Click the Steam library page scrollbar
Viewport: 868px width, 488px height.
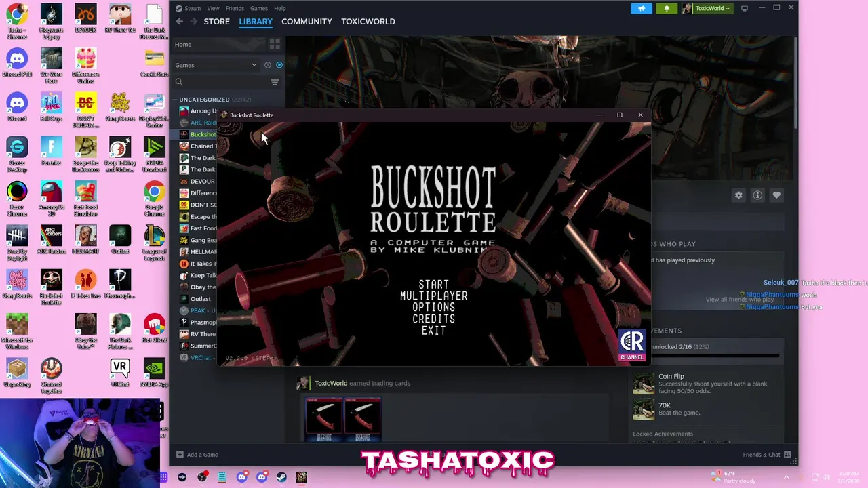pos(795,81)
